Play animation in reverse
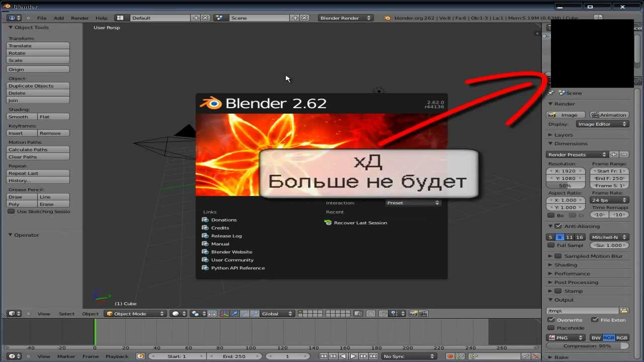This screenshot has width=644, height=362. coord(343,356)
